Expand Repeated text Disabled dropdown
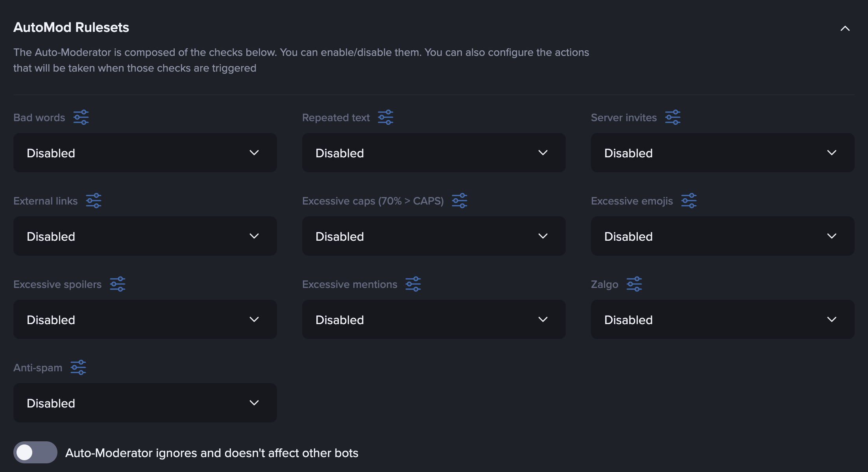Viewport: 868px width, 472px height. pyautogui.click(x=434, y=153)
